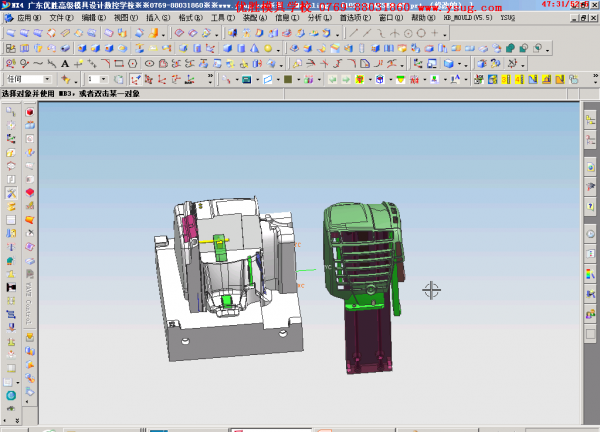This screenshot has width=600, height=432.
Task: Create a block primitive
Action: pyautogui.click(x=228, y=48)
